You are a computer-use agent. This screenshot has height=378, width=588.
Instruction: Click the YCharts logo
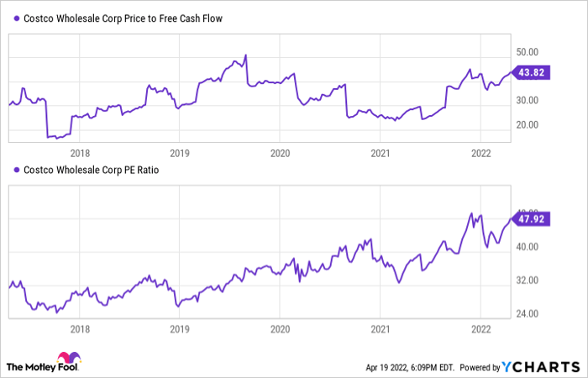tap(541, 367)
